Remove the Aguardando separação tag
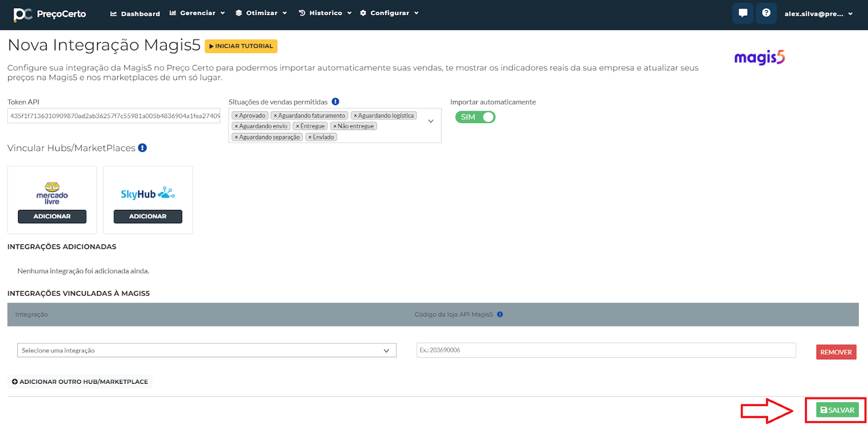 pyautogui.click(x=237, y=137)
